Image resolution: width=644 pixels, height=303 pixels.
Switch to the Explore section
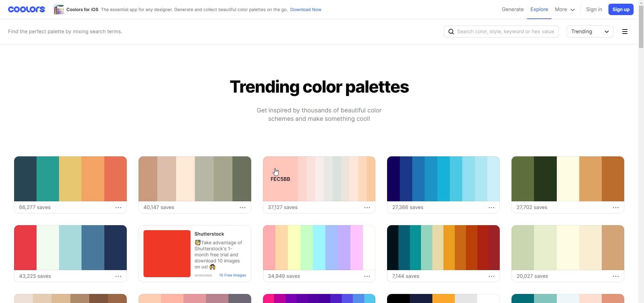coord(539,9)
